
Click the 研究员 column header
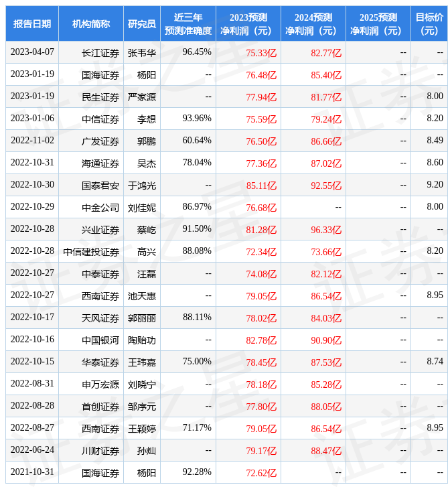tap(142, 23)
